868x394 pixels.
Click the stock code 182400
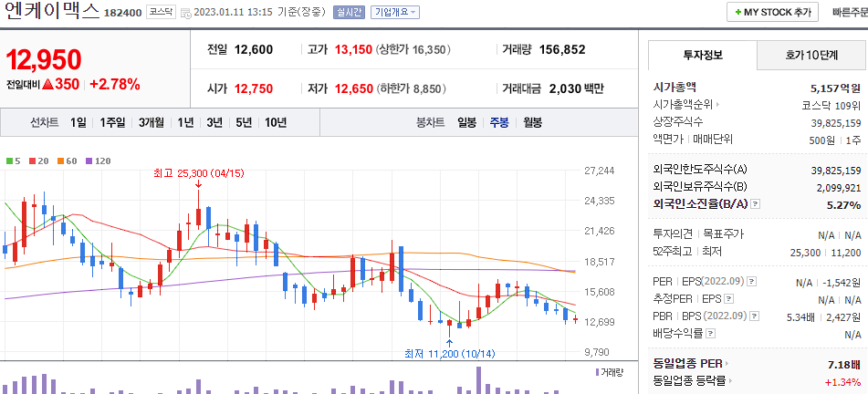click(x=123, y=13)
